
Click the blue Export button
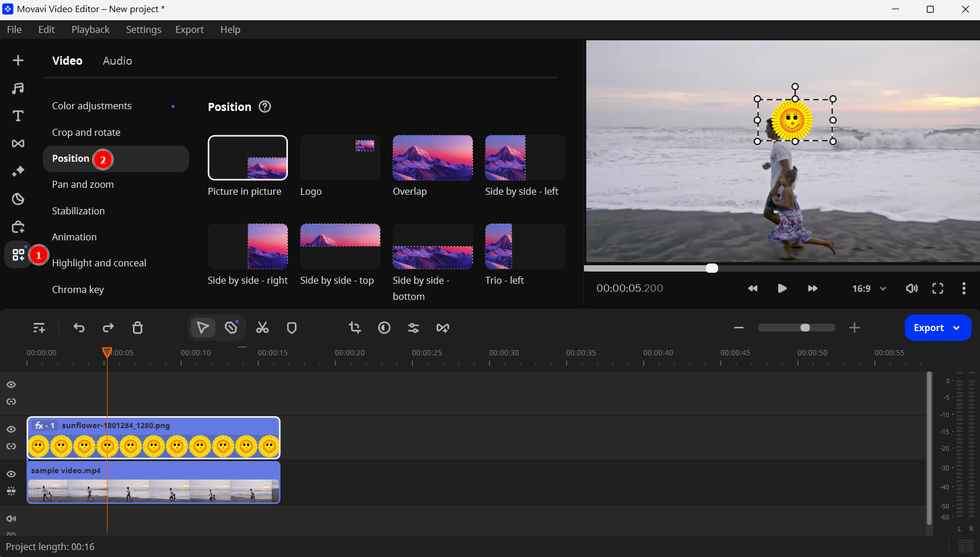tap(929, 328)
